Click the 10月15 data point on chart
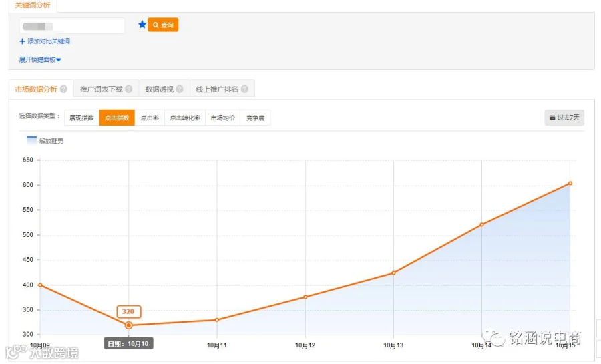The width and height of the screenshot is (601, 364). pyautogui.click(x=570, y=184)
